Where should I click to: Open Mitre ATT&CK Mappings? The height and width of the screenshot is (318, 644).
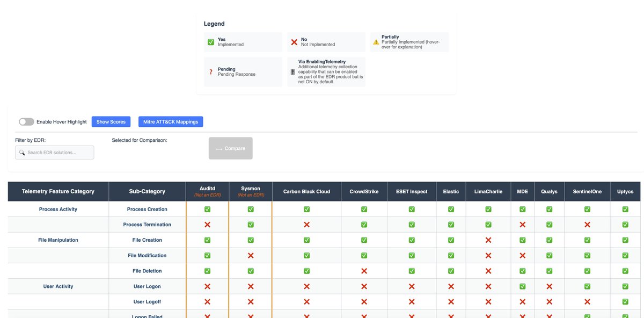click(x=171, y=122)
